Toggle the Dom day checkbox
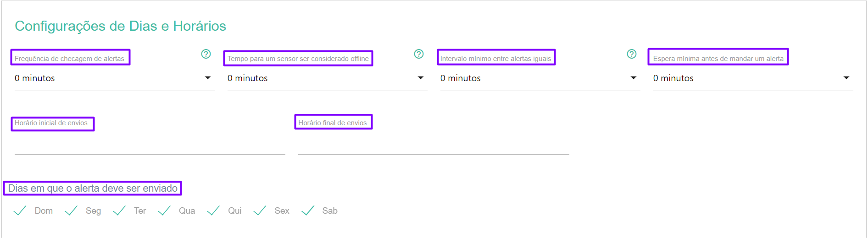The width and height of the screenshot is (868, 238). click(20, 211)
